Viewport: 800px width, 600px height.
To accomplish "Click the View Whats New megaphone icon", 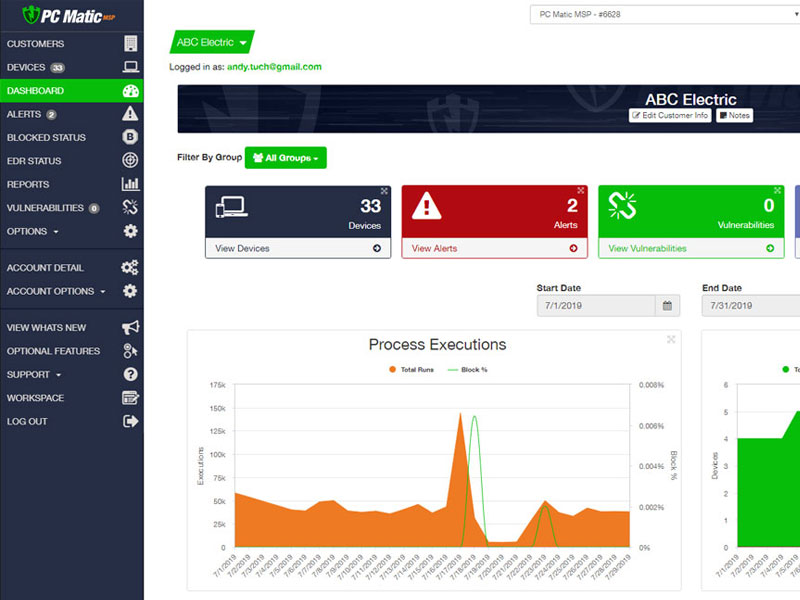I will [x=130, y=327].
